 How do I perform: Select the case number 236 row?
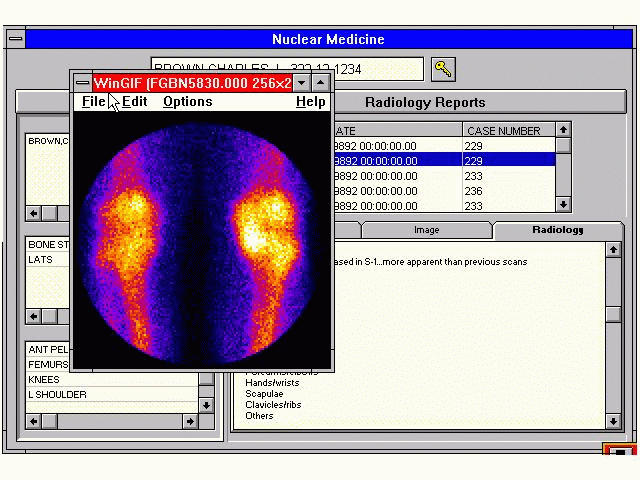click(x=445, y=191)
